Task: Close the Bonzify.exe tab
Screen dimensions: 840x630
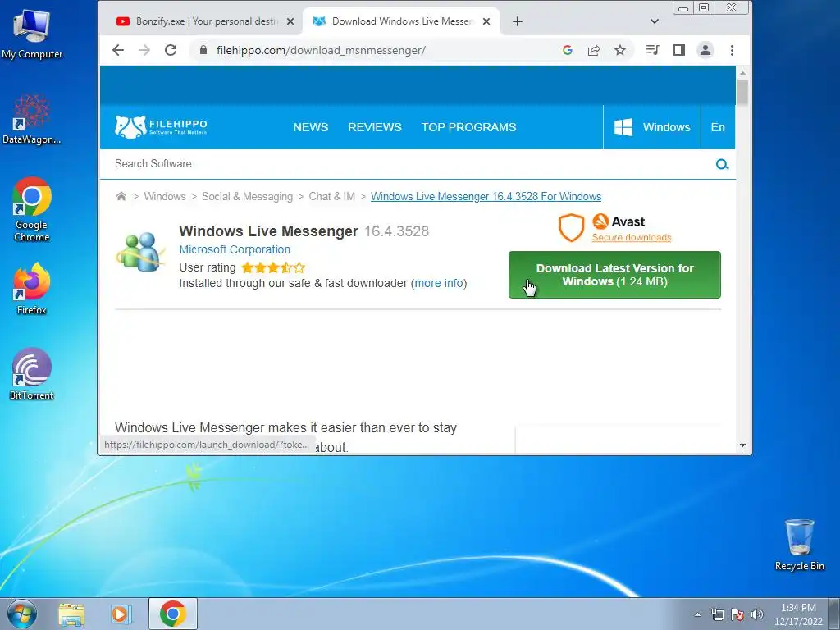Action: 290,21
